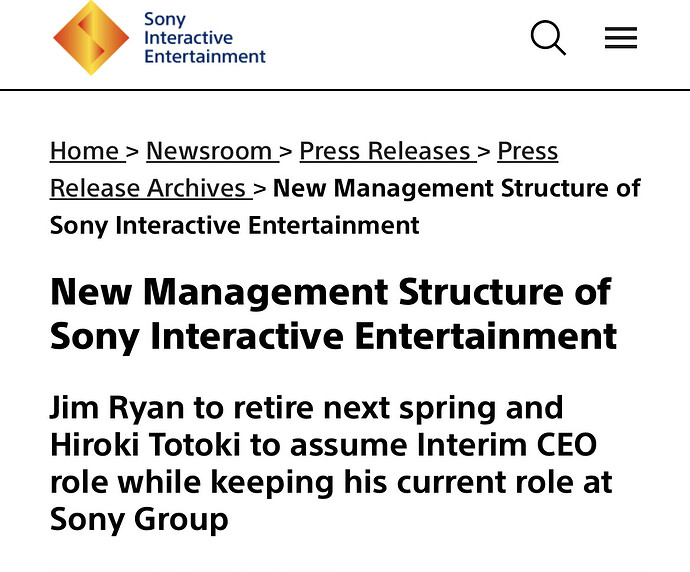Click the bold current-page breadcrumb text
The image size is (690, 572).
(x=345, y=207)
